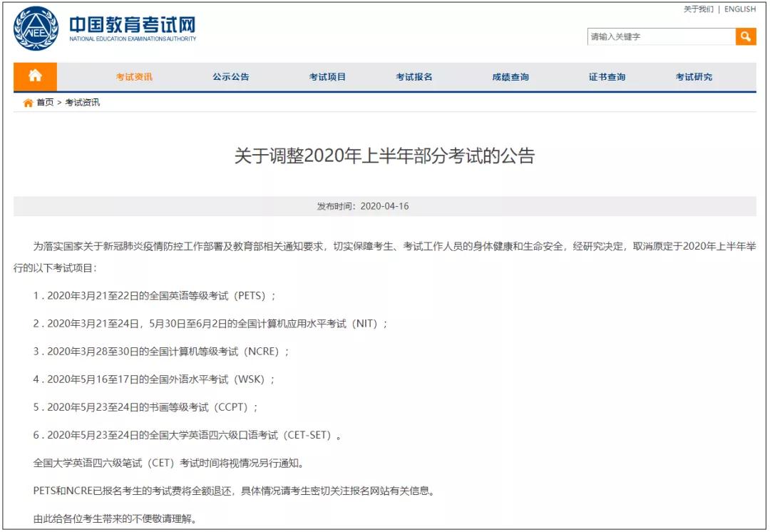Click the line about CET 笔试 timing
Screen dimensions: 770x532
coord(170,464)
